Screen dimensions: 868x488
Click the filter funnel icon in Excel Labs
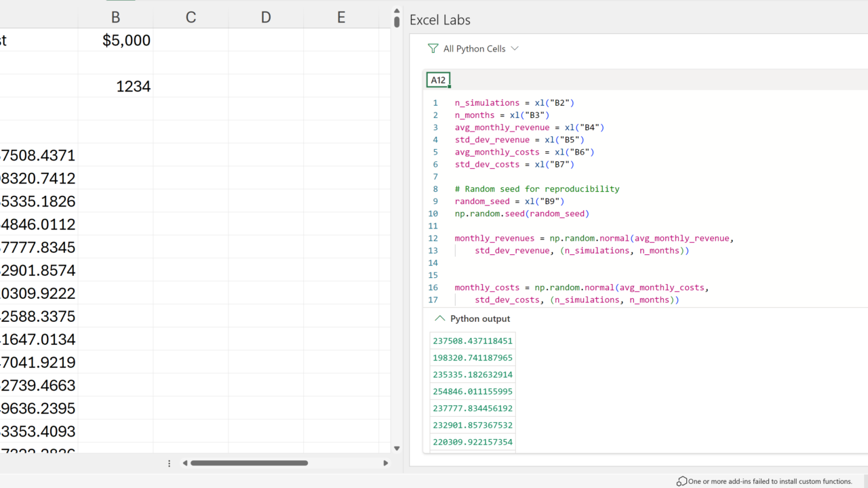pos(433,49)
